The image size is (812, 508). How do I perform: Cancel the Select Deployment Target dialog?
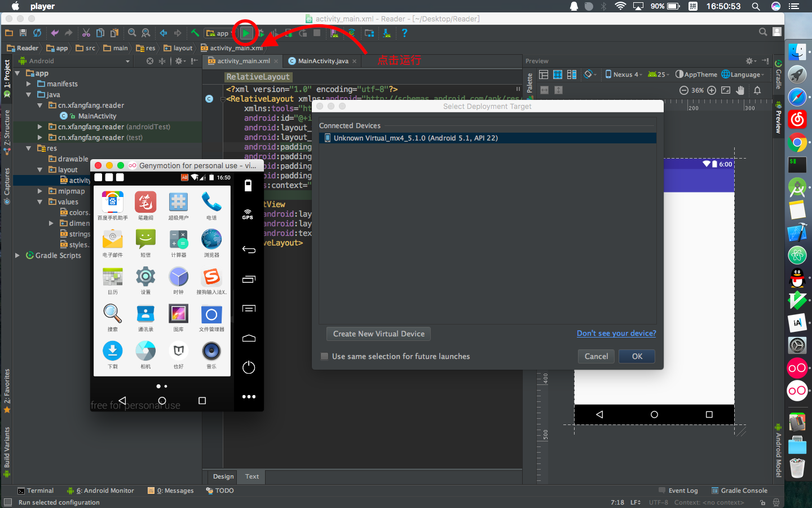point(596,356)
